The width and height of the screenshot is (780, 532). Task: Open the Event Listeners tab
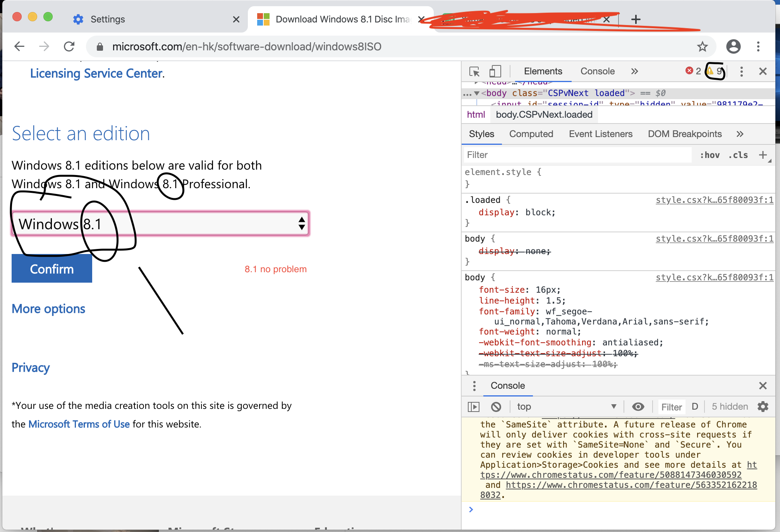(x=600, y=134)
